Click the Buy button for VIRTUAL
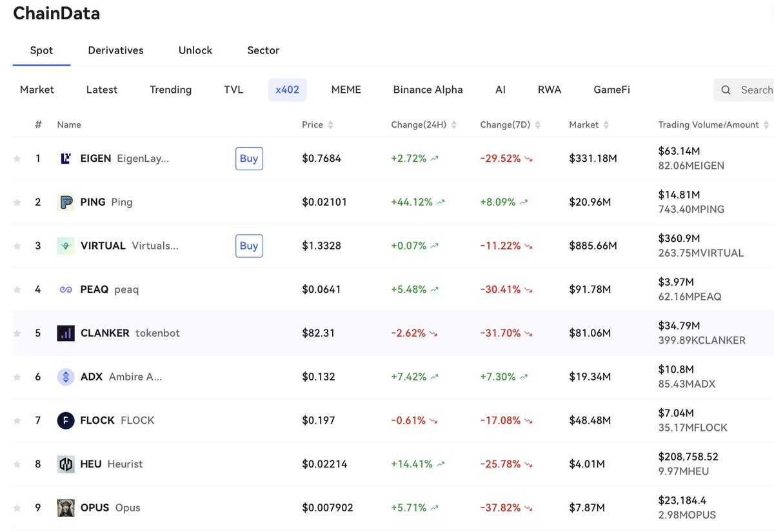Screen dimensions: 774x532 [x=249, y=246]
